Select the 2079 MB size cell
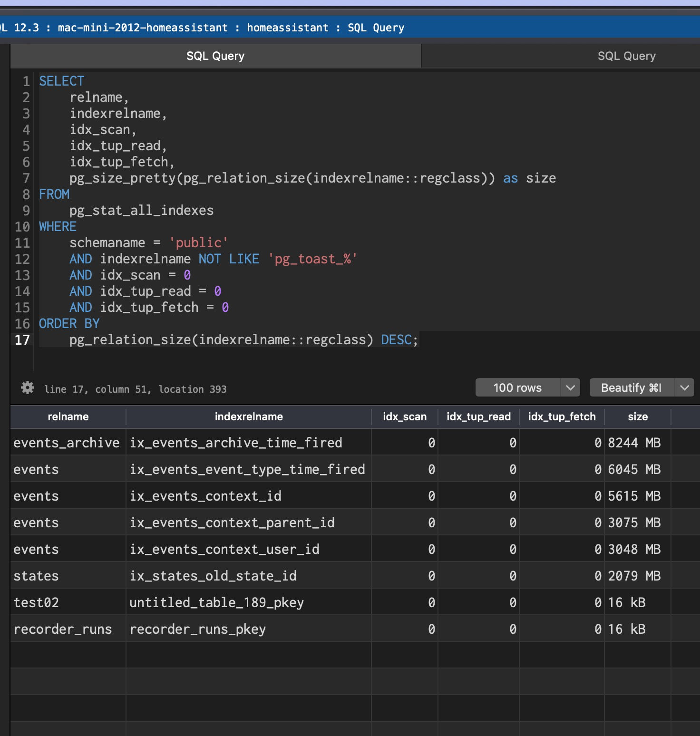700x736 pixels. point(638,576)
